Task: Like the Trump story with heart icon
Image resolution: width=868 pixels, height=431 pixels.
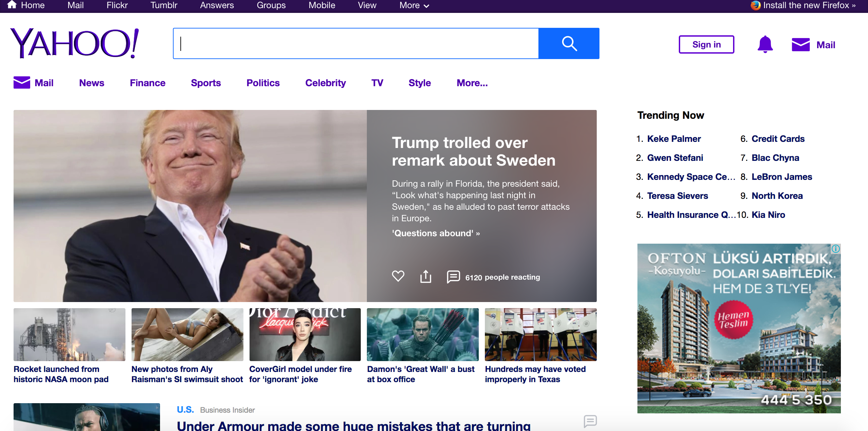Action: (398, 276)
